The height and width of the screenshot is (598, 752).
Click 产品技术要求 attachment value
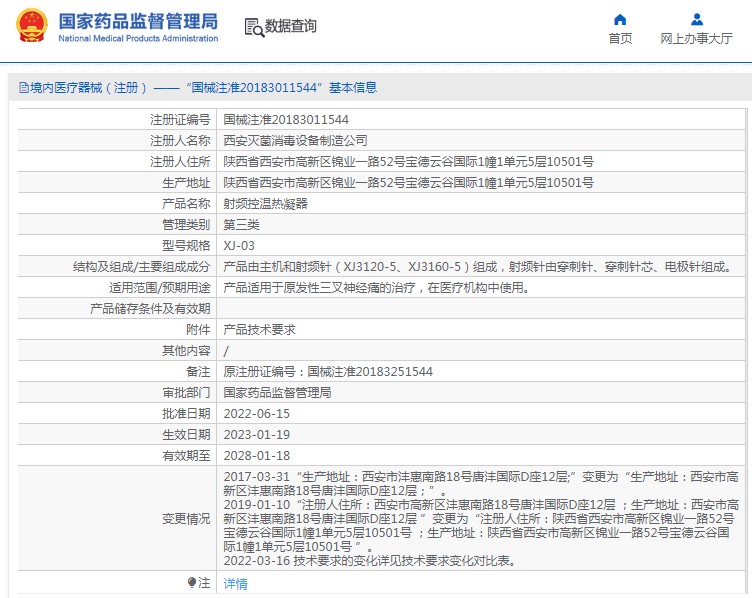pos(259,329)
